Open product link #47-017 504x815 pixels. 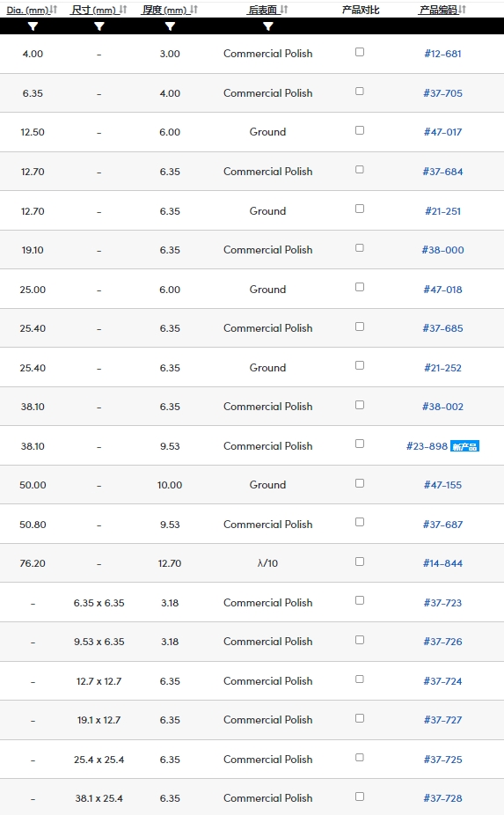[442, 132]
